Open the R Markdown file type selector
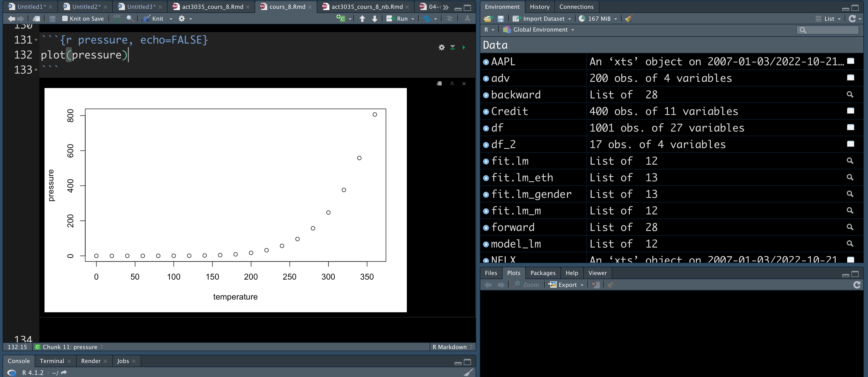 pos(453,347)
